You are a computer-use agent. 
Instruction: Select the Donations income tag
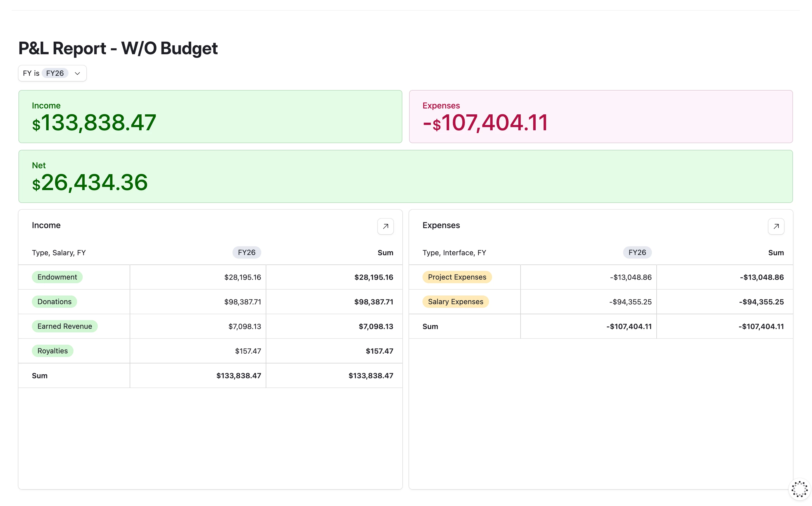click(54, 302)
